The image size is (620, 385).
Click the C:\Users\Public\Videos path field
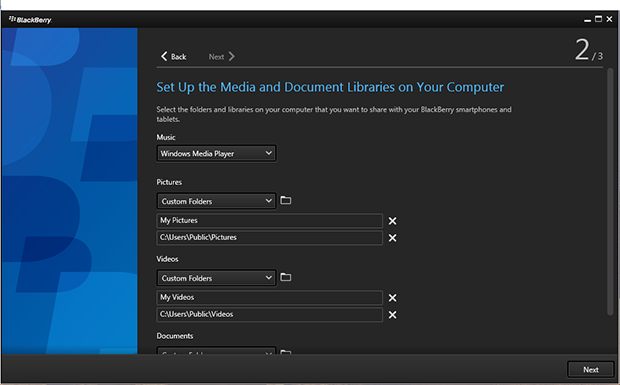(270, 315)
